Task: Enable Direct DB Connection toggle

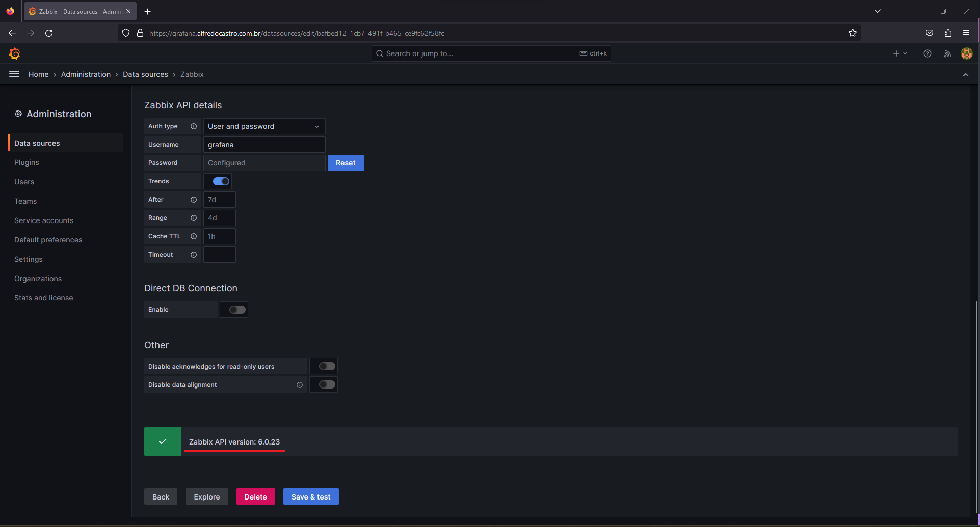Action: [x=237, y=310]
